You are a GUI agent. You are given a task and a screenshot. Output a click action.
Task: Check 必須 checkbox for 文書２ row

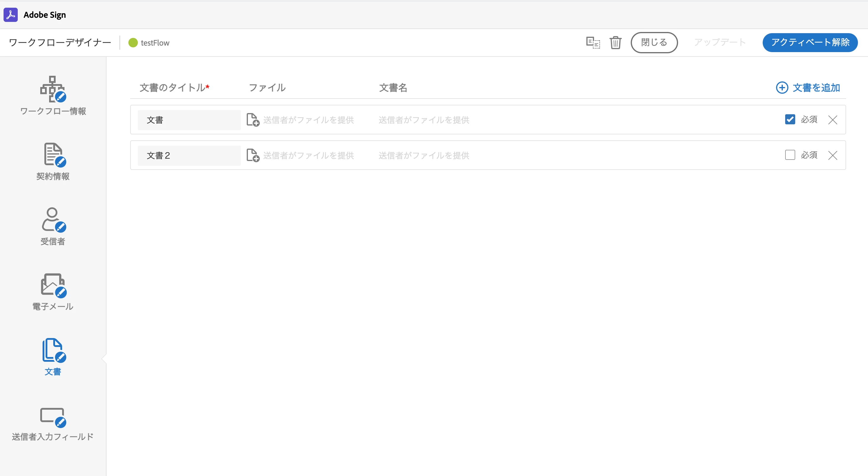pyautogui.click(x=790, y=155)
